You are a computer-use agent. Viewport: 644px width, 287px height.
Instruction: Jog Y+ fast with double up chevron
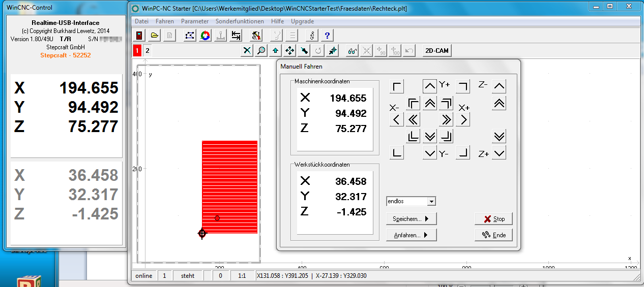pos(430,104)
